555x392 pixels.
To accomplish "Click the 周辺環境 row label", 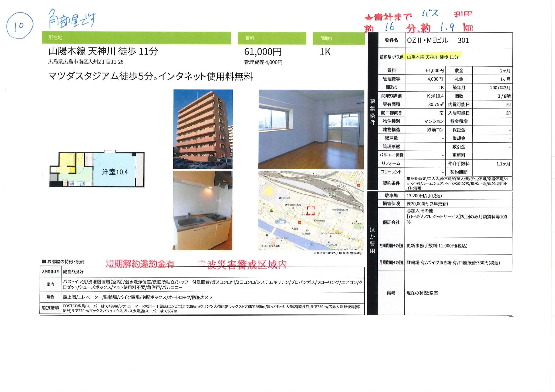I will pos(50,308).
